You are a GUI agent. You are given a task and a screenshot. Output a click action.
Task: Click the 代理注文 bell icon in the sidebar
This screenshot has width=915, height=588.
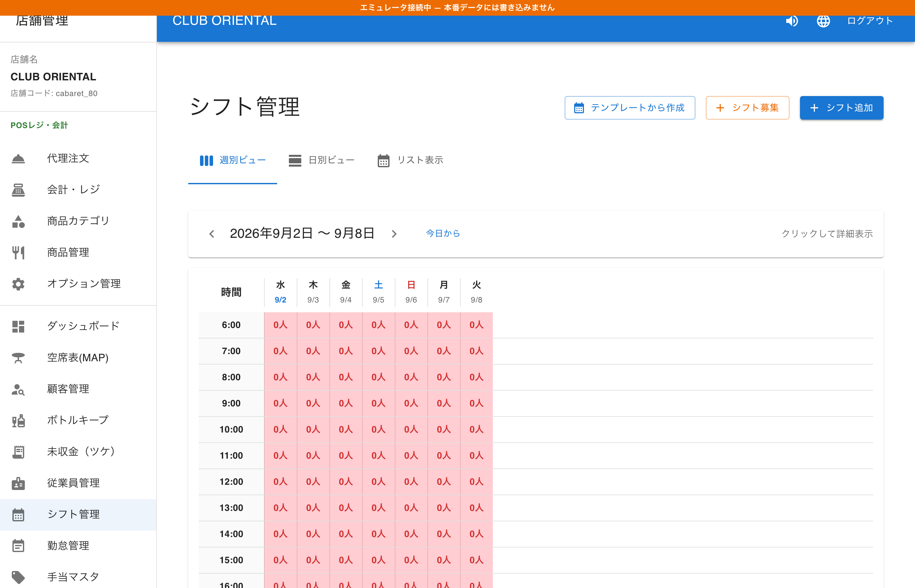click(18, 158)
